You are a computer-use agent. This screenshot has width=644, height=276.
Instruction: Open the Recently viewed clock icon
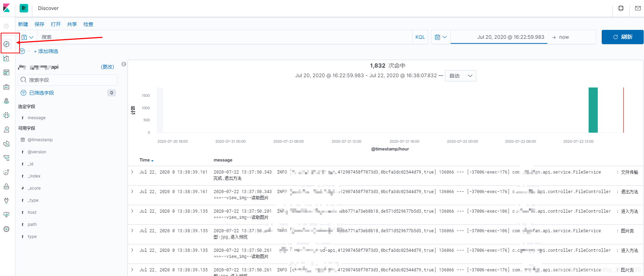pyautogui.click(x=6, y=26)
